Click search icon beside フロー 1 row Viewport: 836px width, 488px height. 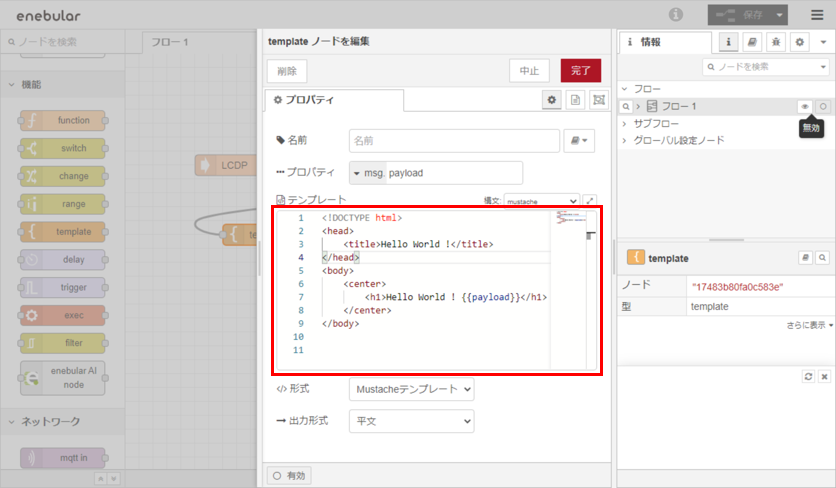626,107
